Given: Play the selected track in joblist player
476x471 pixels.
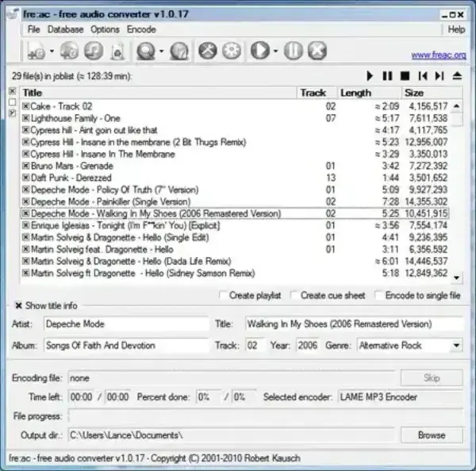Looking at the screenshot, I should [x=370, y=76].
